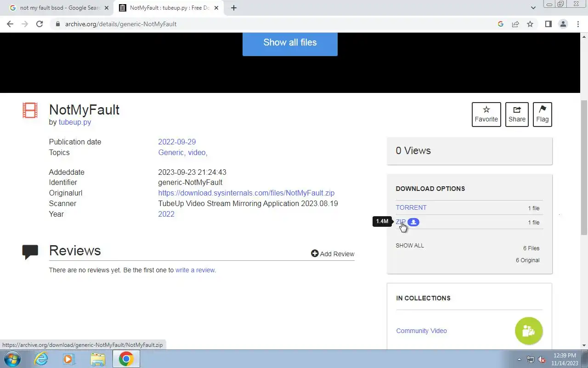Viewport: 588px width, 368px height.
Task: Open the tubeup.py author link
Action: 75,122
